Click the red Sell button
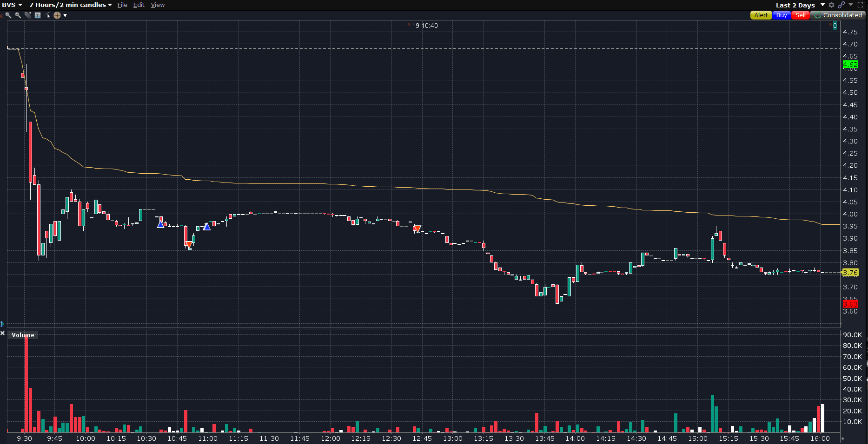The image size is (868, 444). click(800, 15)
